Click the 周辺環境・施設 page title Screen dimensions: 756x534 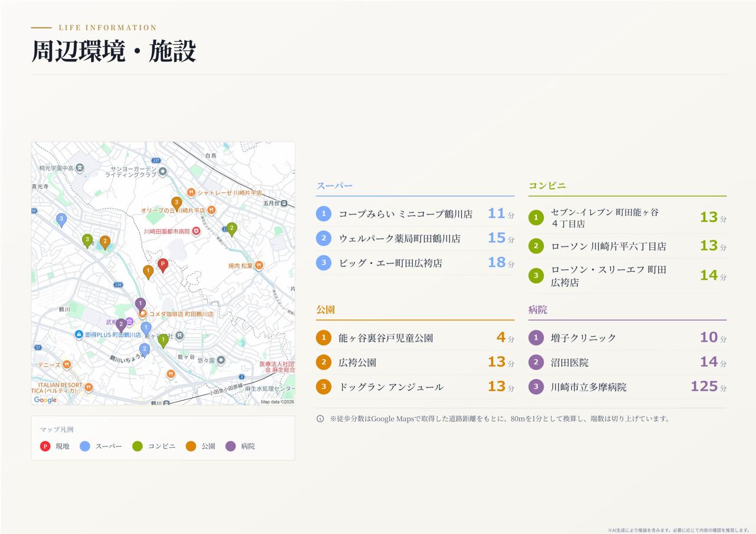point(113,51)
